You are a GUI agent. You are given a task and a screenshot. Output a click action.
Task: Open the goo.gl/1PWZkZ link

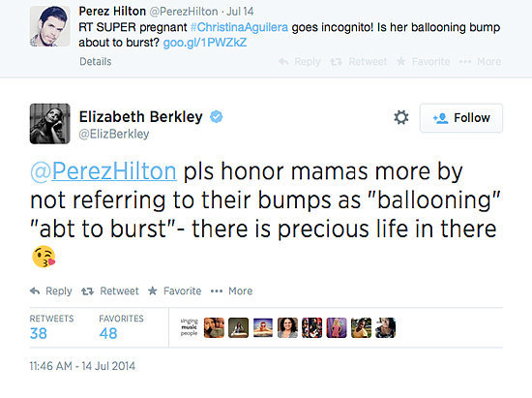(205, 43)
